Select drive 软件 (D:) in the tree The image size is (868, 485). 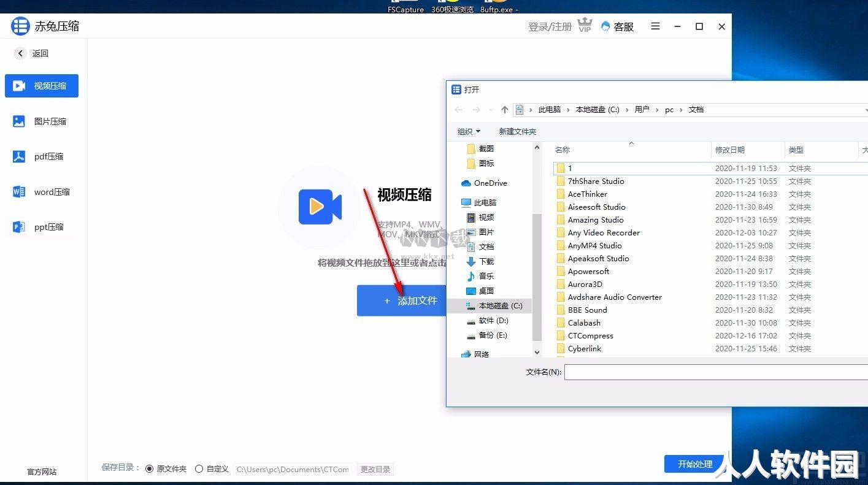487,320
